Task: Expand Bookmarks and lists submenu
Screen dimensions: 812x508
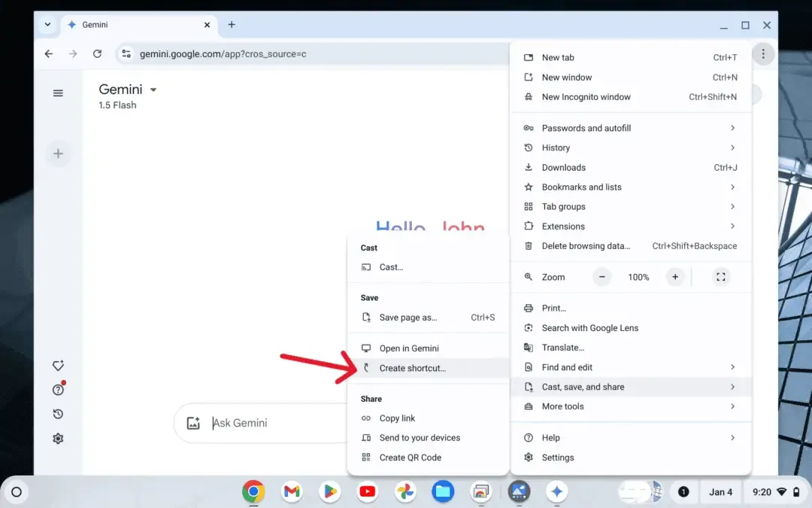Action: (631, 187)
